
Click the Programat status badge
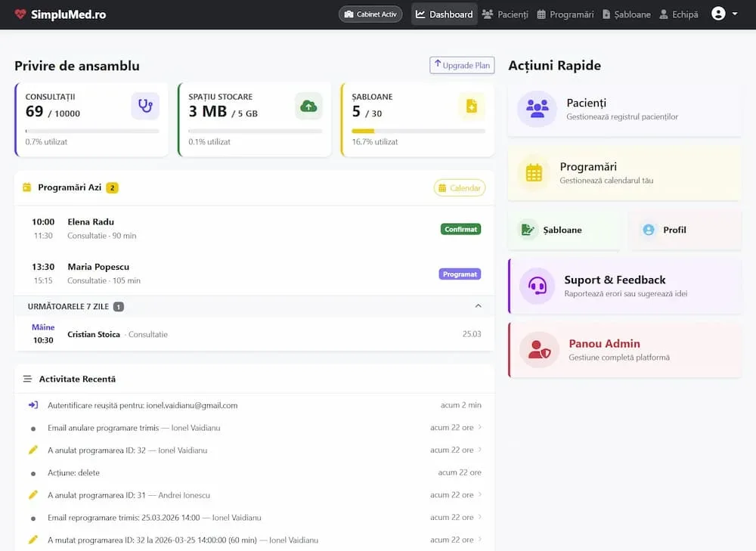(x=460, y=274)
